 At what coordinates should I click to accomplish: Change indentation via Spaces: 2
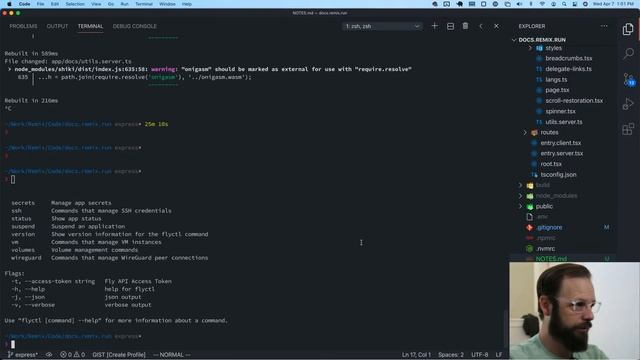pos(451,355)
